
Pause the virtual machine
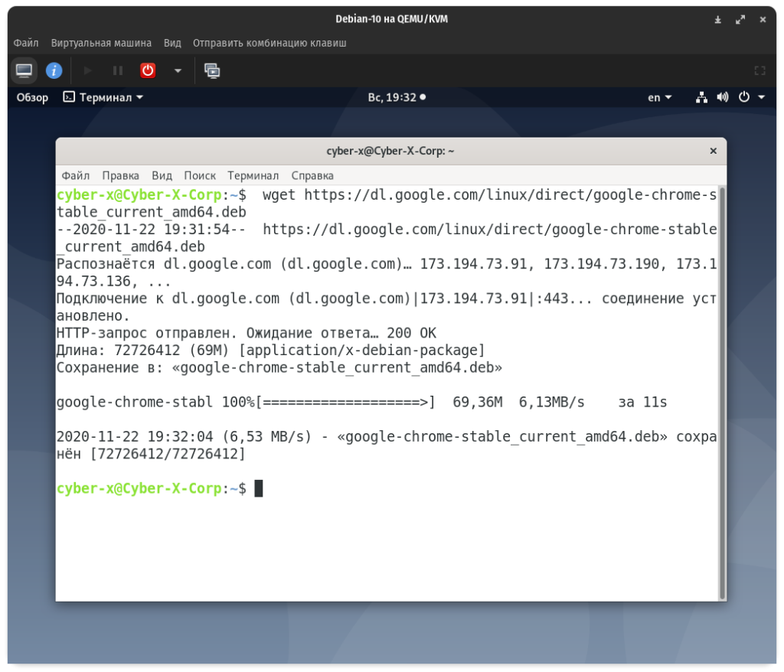click(x=118, y=70)
